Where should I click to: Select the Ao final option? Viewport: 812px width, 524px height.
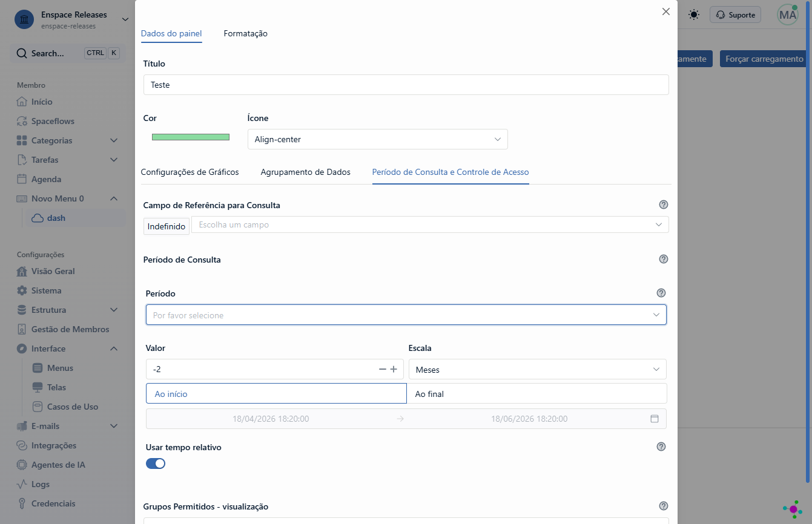click(x=536, y=393)
